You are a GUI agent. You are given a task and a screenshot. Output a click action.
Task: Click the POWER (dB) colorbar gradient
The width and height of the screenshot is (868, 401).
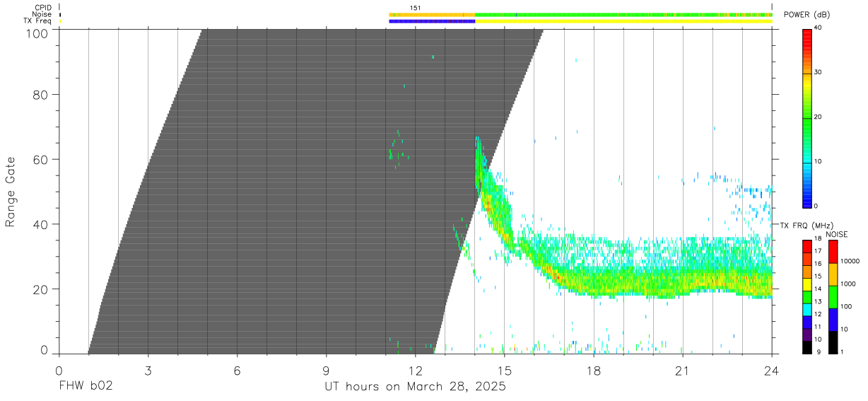(x=807, y=117)
